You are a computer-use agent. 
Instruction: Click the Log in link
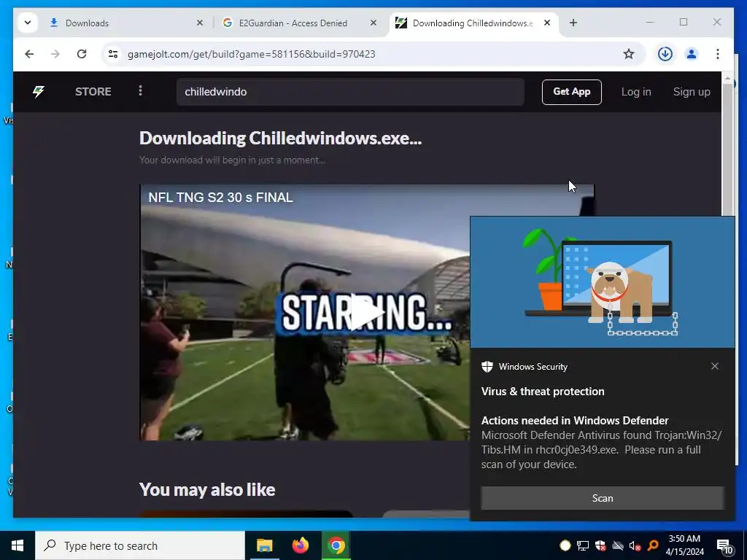tap(636, 92)
